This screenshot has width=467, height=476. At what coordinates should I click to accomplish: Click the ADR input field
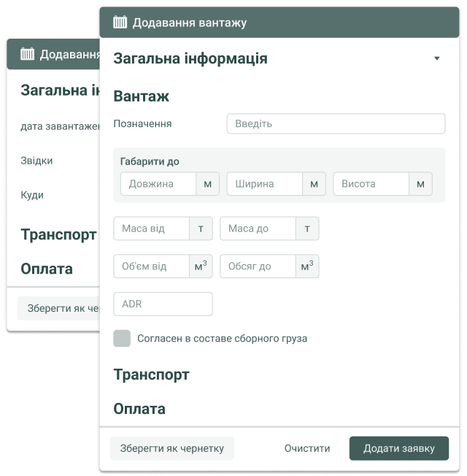(x=163, y=304)
